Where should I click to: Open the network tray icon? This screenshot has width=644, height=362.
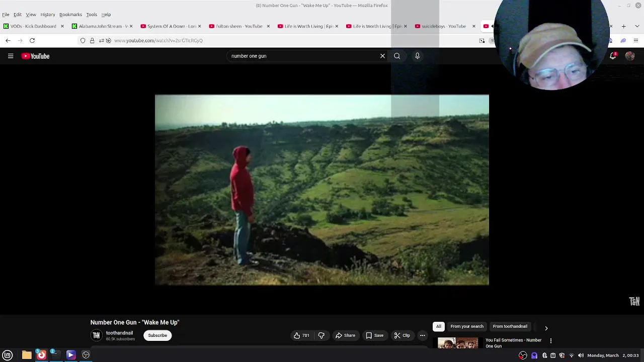click(571, 355)
